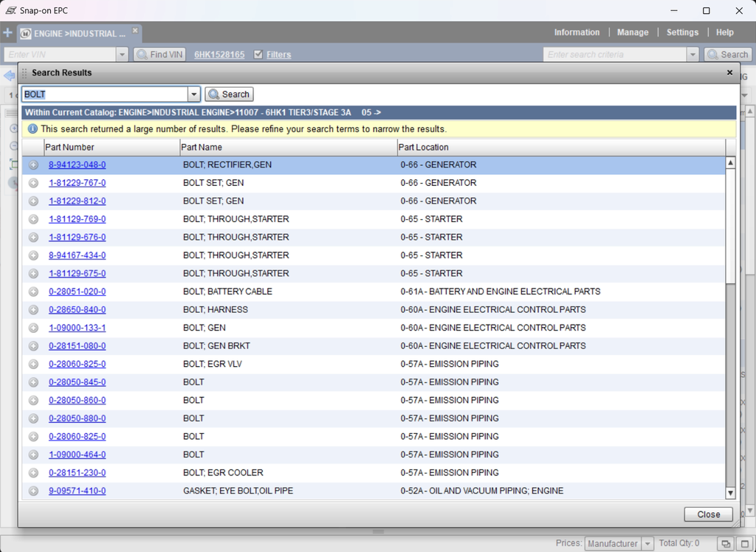Sort by Part Name column header
Image resolution: width=756 pixels, height=552 pixels.
point(289,147)
